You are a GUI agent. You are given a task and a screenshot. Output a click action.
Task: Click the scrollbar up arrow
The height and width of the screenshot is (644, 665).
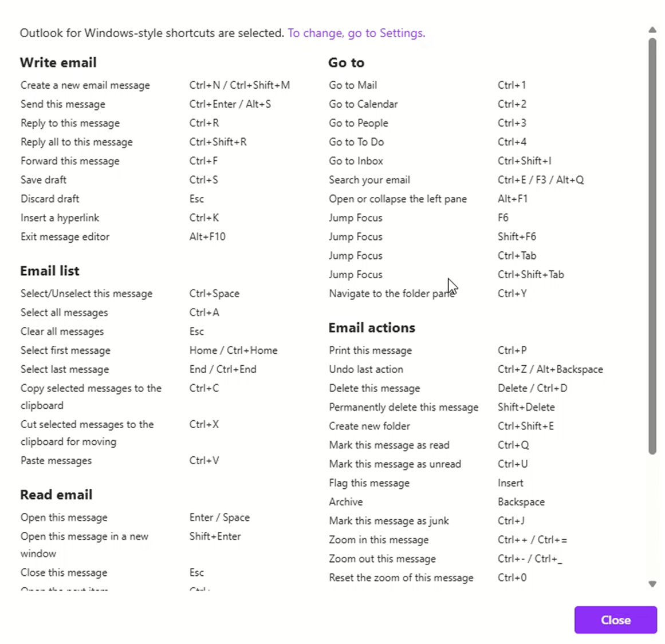tap(652, 29)
